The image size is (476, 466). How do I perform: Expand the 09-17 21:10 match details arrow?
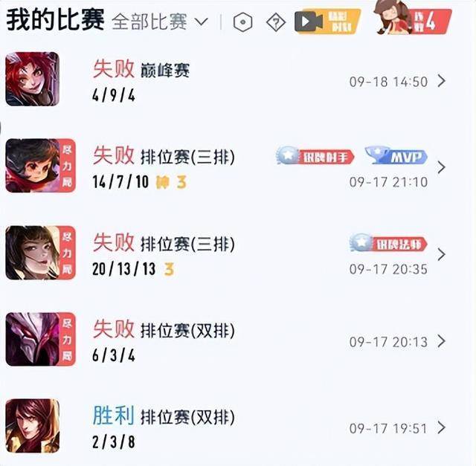442,167
